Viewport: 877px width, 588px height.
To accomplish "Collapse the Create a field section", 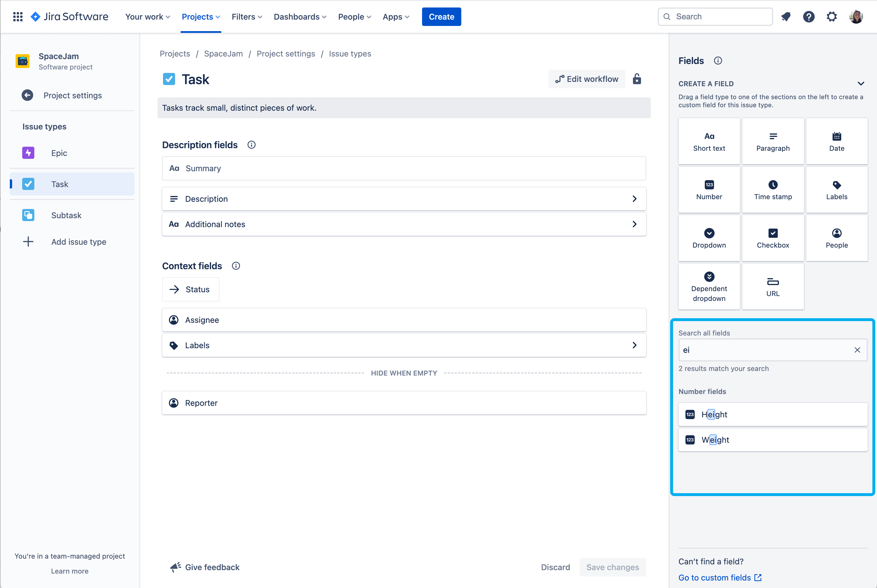I will [x=861, y=84].
